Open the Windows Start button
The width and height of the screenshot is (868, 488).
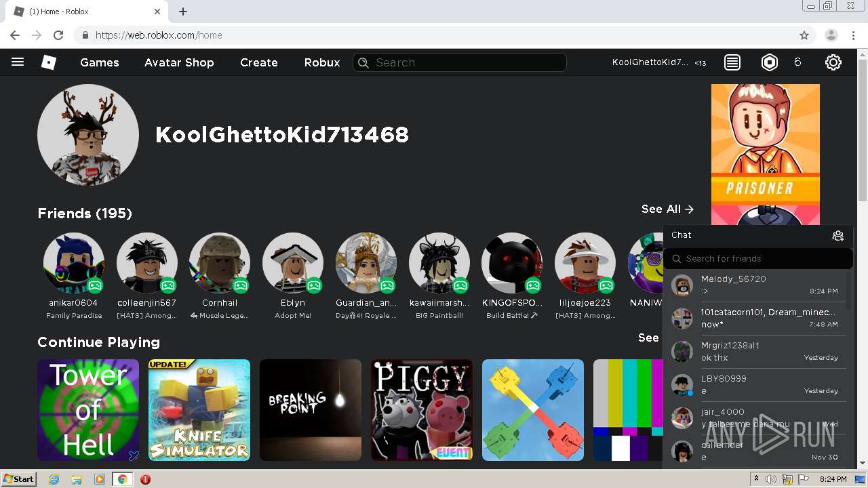tap(18, 479)
